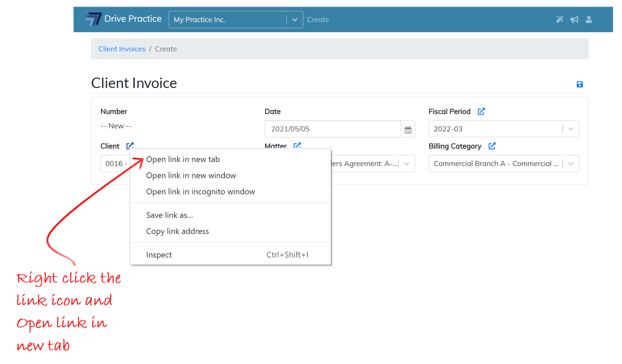Viewport: 622px width, 364px height.
Task: Open the Fiscal Period external link icon
Action: pos(481,111)
